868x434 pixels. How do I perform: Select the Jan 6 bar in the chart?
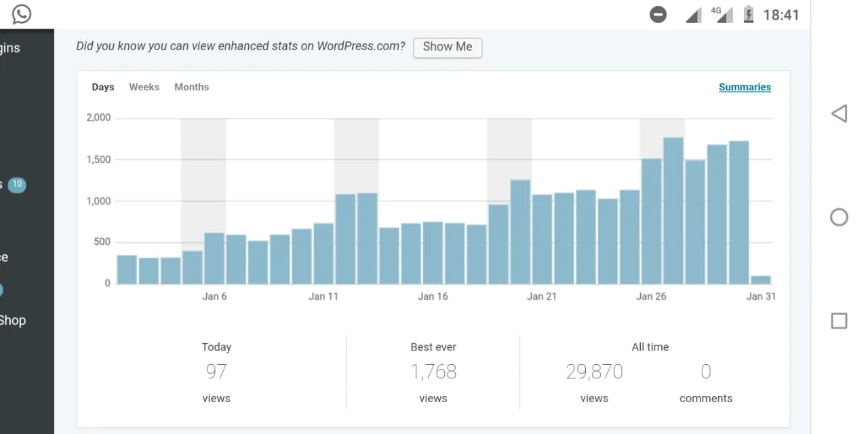tap(214, 258)
